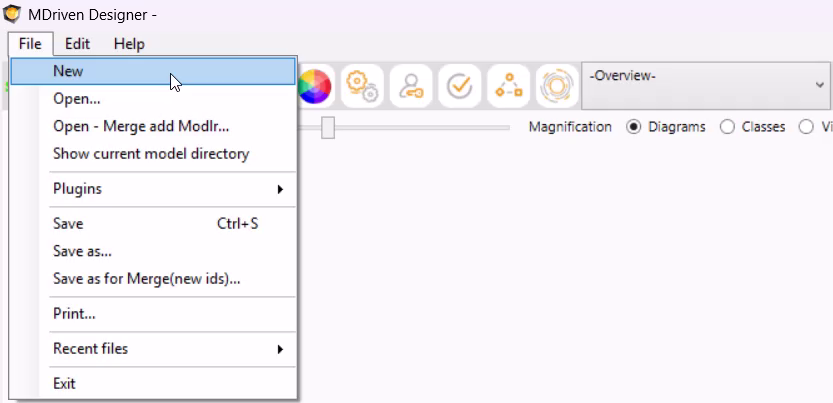Click the orange checkmark circle icon
This screenshot has height=403, width=833.
coord(460,86)
